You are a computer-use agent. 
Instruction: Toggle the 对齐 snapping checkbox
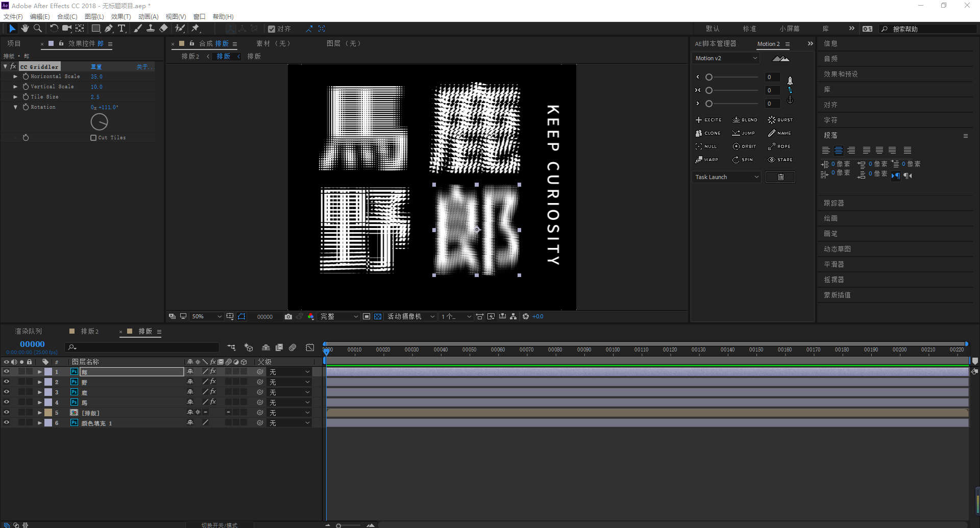coord(272,29)
